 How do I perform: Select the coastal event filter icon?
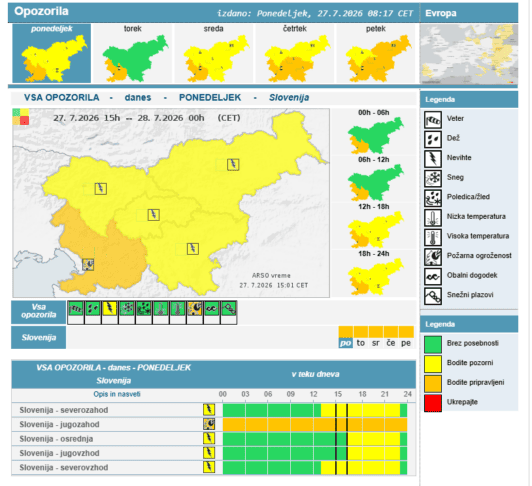click(212, 309)
